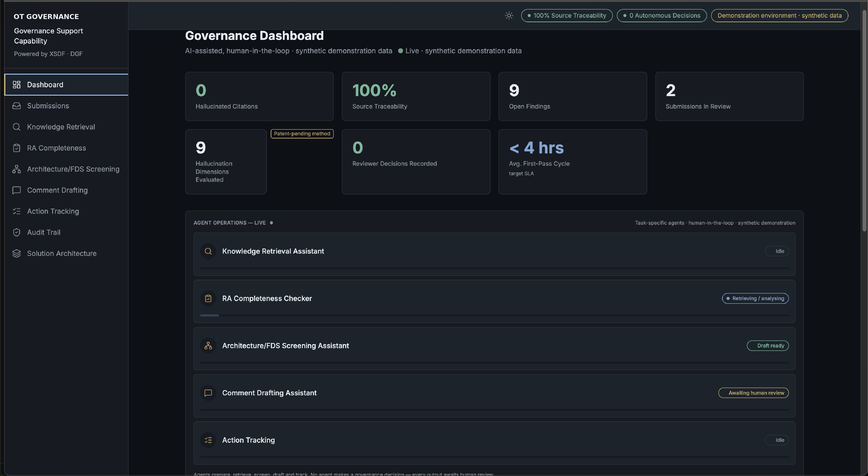The width and height of the screenshot is (868, 476).
Task: Click the Solution Architecture layers icon
Action: coord(17,253)
